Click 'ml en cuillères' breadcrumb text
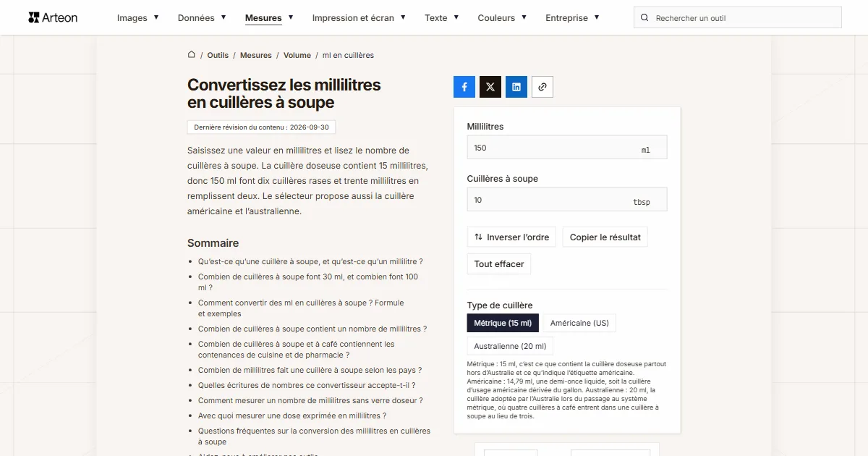The height and width of the screenshot is (456, 868). pyautogui.click(x=348, y=55)
